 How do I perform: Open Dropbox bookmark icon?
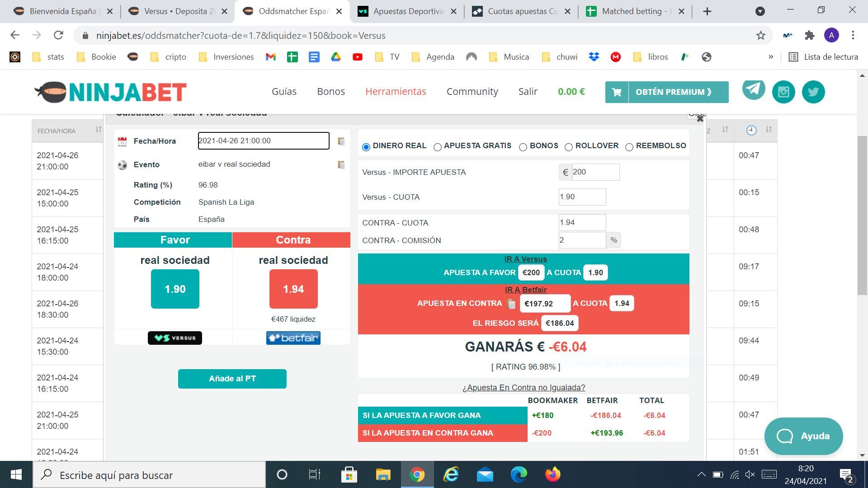tap(594, 57)
